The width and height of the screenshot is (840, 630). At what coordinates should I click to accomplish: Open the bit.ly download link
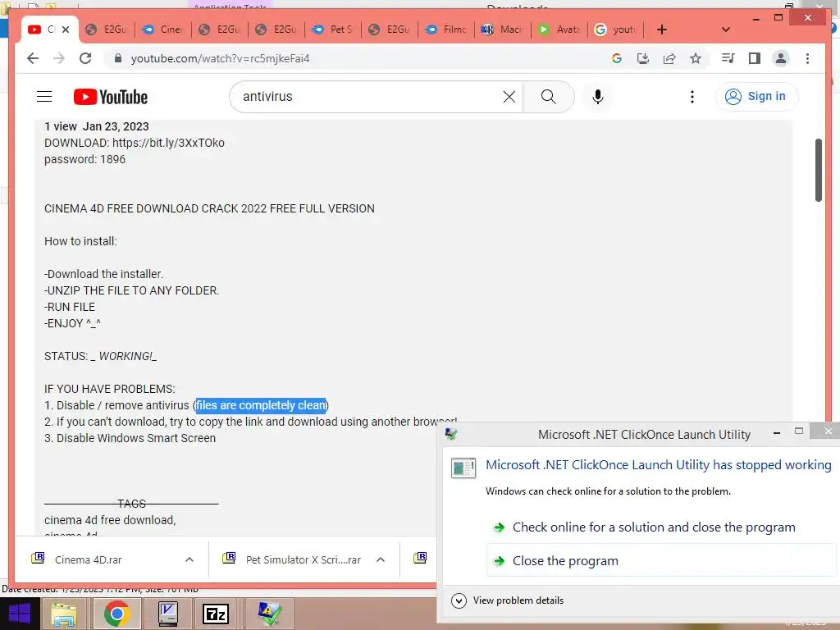pyautogui.click(x=168, y=143)
